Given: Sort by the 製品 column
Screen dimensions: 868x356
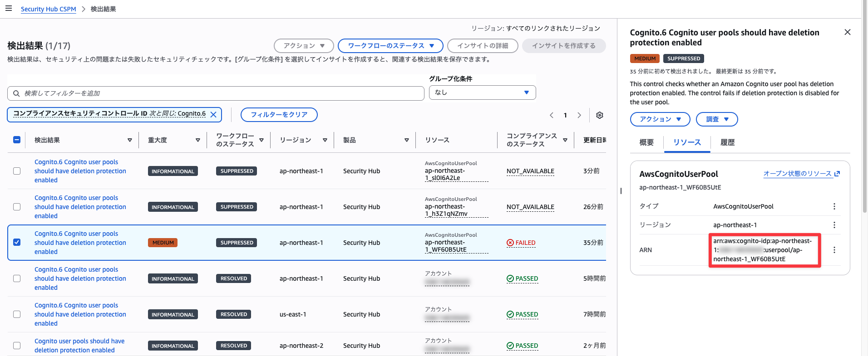Looking at the screenshot, I should tap(406, 140).
